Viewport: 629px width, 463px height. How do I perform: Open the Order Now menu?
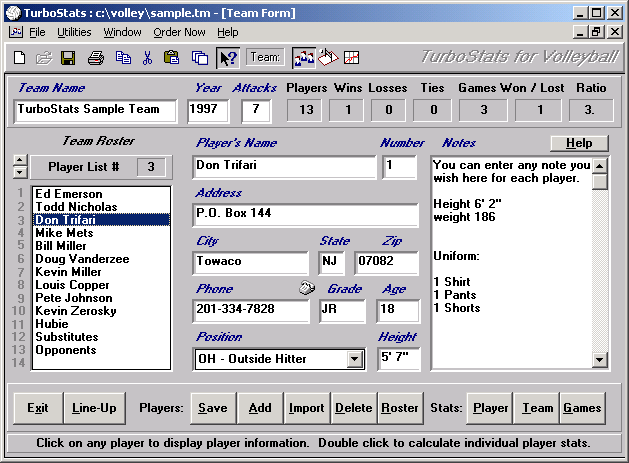(179, 32)
